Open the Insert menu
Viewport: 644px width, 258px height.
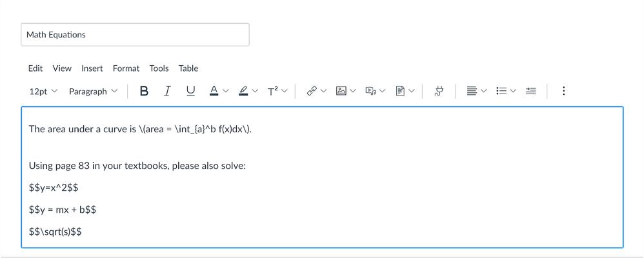pyautogui.click(x=92, y=68)
